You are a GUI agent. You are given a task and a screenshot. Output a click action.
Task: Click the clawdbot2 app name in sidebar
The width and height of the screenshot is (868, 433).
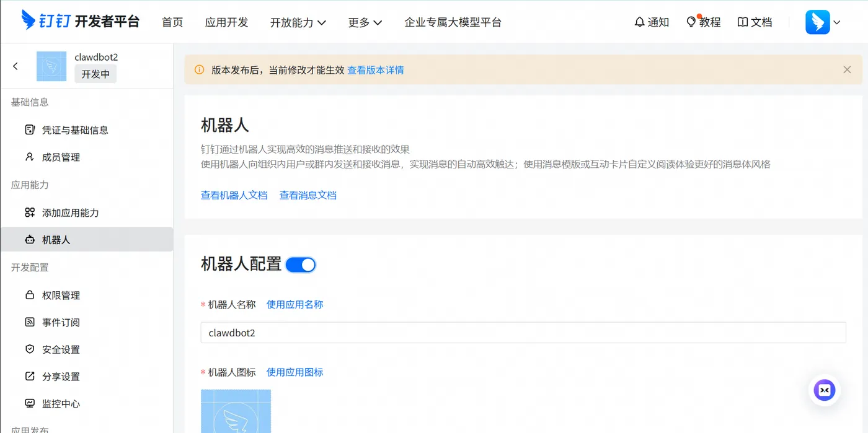[96, 57]
